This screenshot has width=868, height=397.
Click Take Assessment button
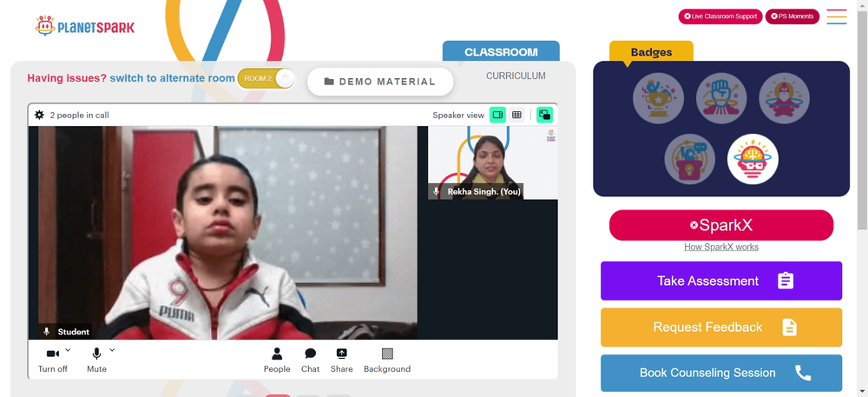721,281
